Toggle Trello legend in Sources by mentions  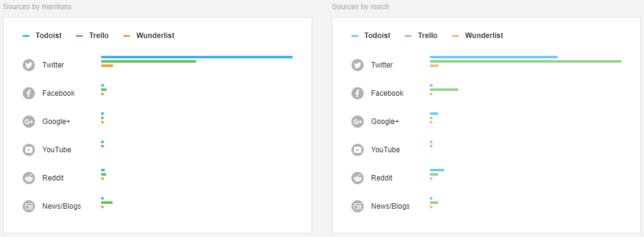93,36
